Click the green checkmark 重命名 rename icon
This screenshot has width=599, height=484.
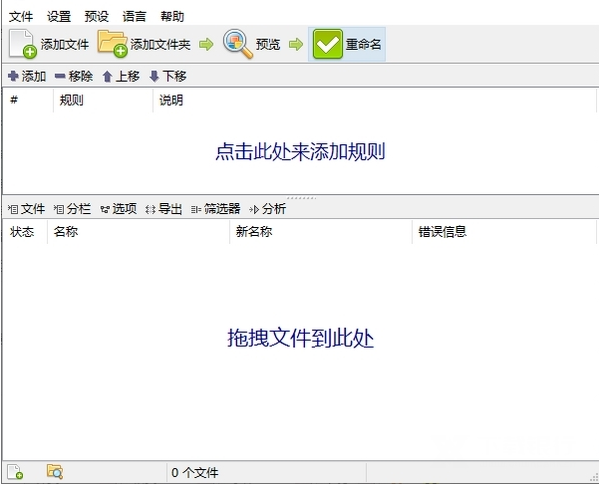(x=327, y=44)
